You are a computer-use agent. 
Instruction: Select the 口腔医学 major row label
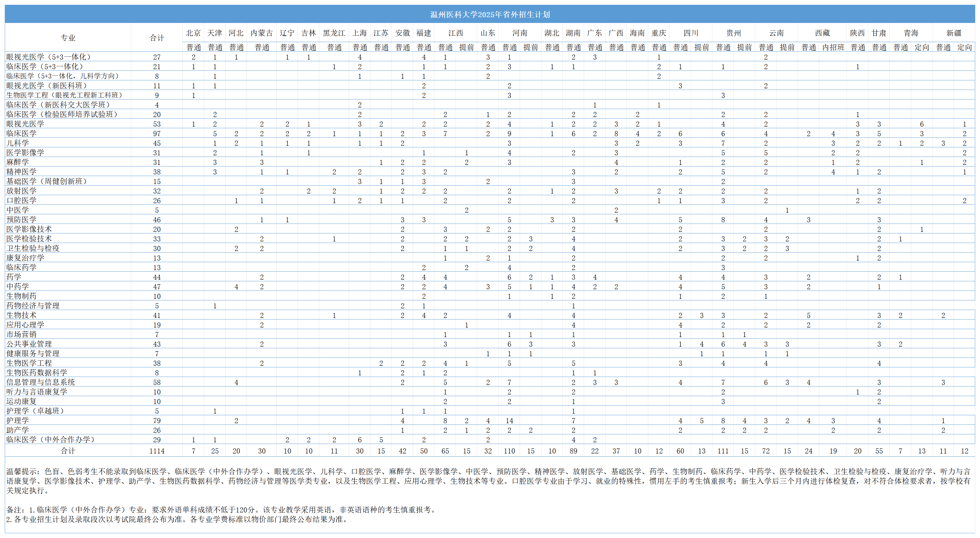tap(21, 200)
